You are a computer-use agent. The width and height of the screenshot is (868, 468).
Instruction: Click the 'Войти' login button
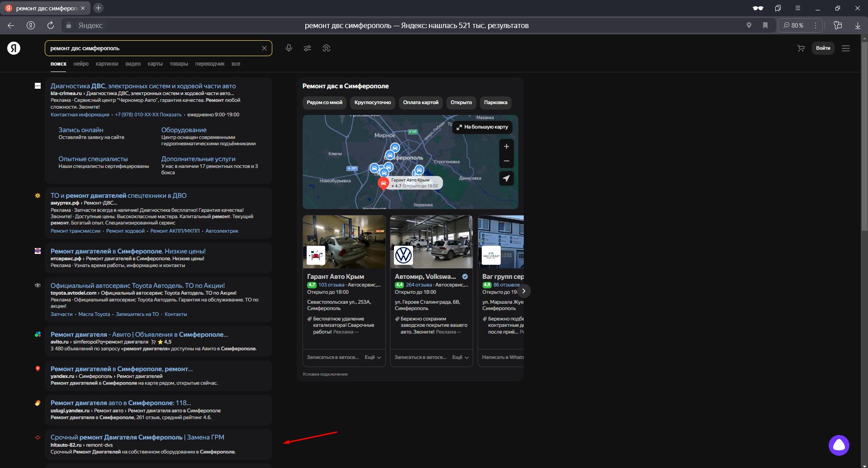pos(823,48)
